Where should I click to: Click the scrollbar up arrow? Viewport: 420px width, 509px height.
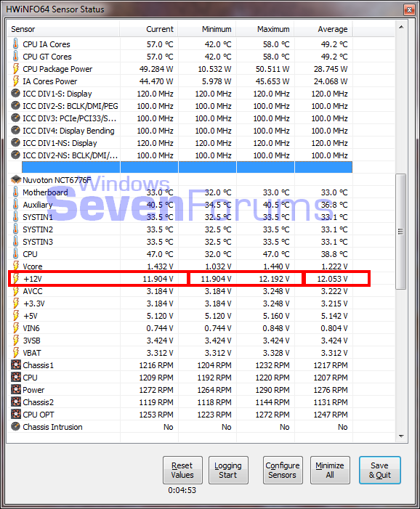tap(401, 27)
